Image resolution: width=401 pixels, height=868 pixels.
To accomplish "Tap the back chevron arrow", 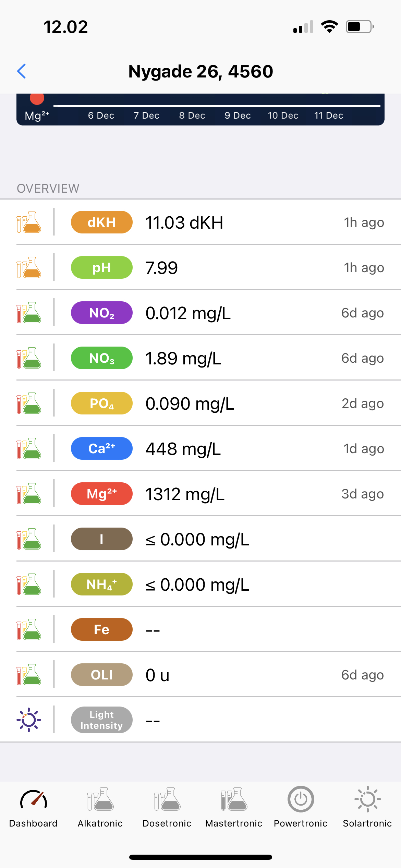I will point(22,71).
